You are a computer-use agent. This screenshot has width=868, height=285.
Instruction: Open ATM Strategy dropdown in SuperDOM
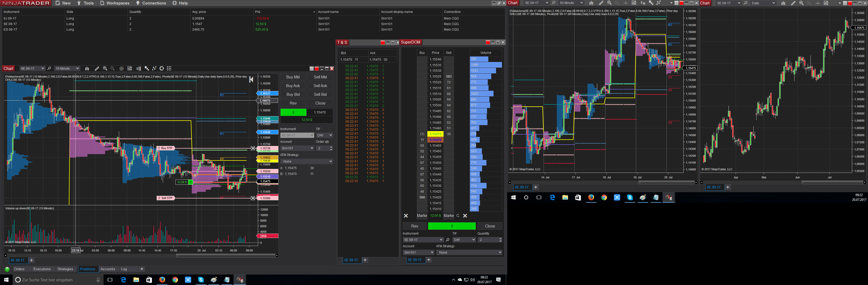tap(469, 253)
